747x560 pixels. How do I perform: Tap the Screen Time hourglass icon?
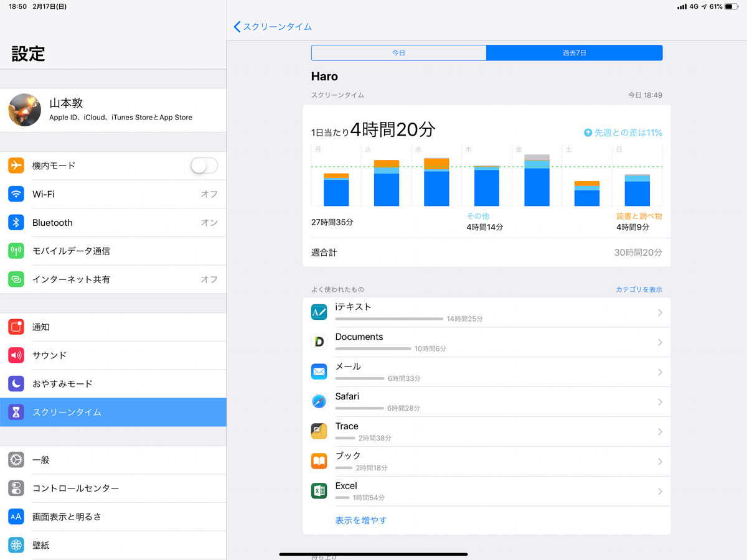16,412
